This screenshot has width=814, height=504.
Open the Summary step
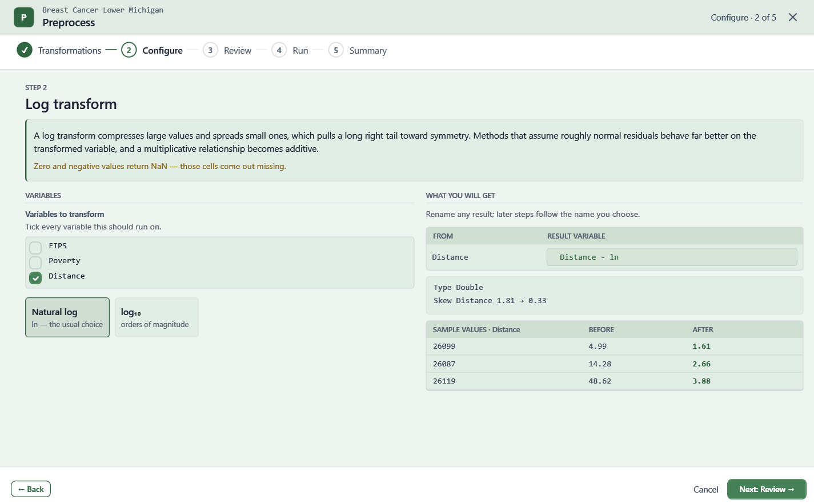[368, 50]
